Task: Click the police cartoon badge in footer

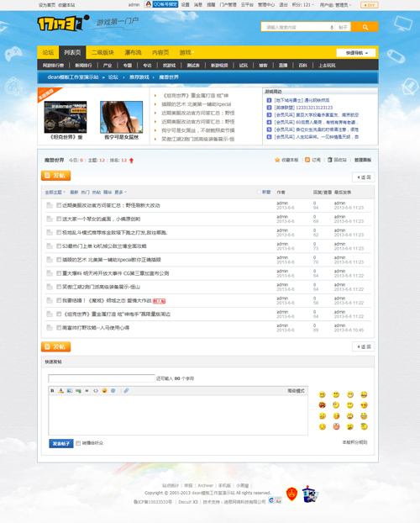Action: point(310,494)
